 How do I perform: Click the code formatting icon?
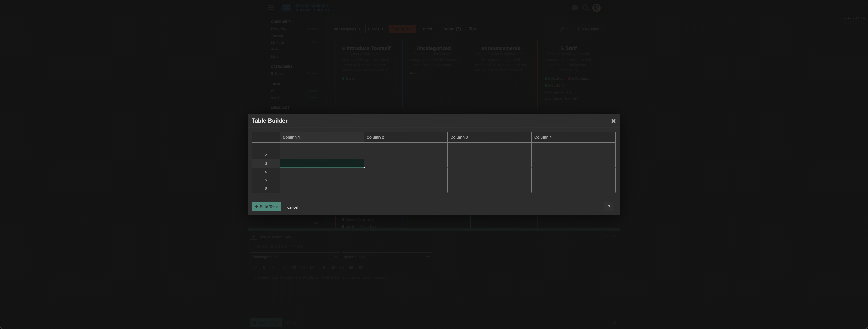(x=303, y=267)
